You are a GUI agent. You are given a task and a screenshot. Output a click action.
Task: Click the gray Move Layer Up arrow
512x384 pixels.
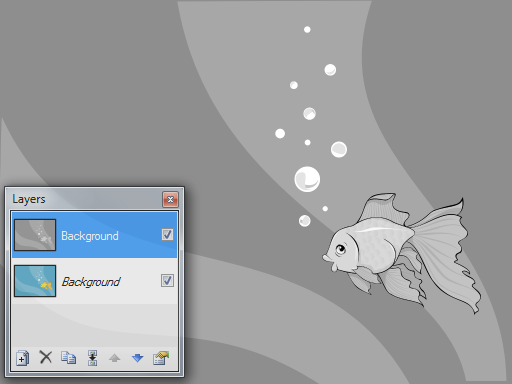tap(114, 358)
